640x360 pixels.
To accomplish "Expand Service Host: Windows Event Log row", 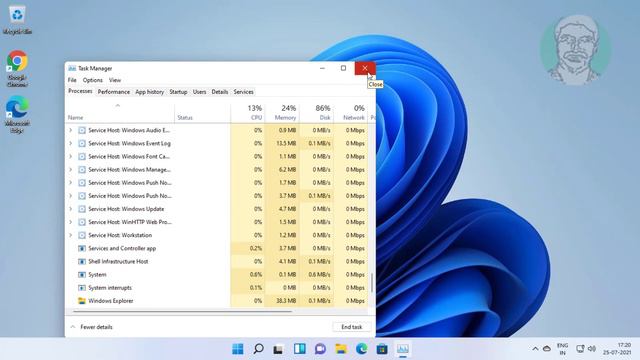I will 71,143.
